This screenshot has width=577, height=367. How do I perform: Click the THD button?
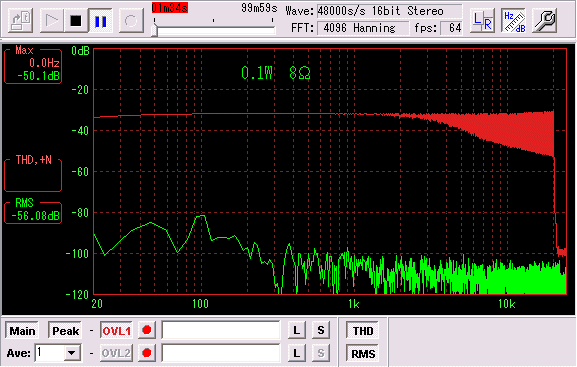coord(363,331)
